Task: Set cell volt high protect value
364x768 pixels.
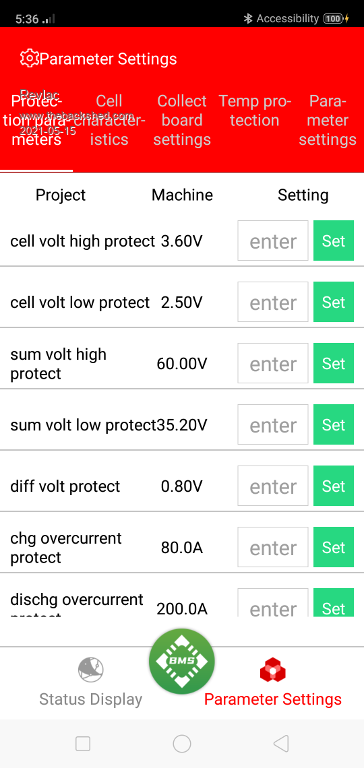Action: point(334,240)
